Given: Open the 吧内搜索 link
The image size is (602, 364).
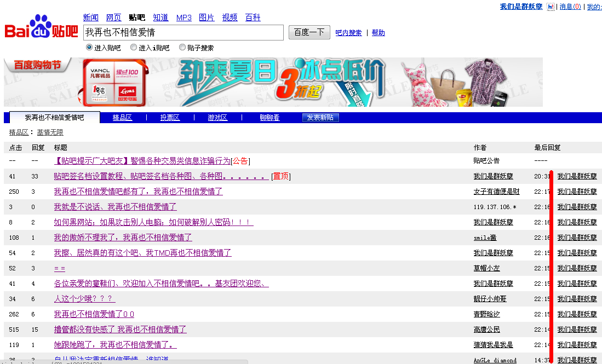Looking at the screenshot, I should (x=348, y=33).
